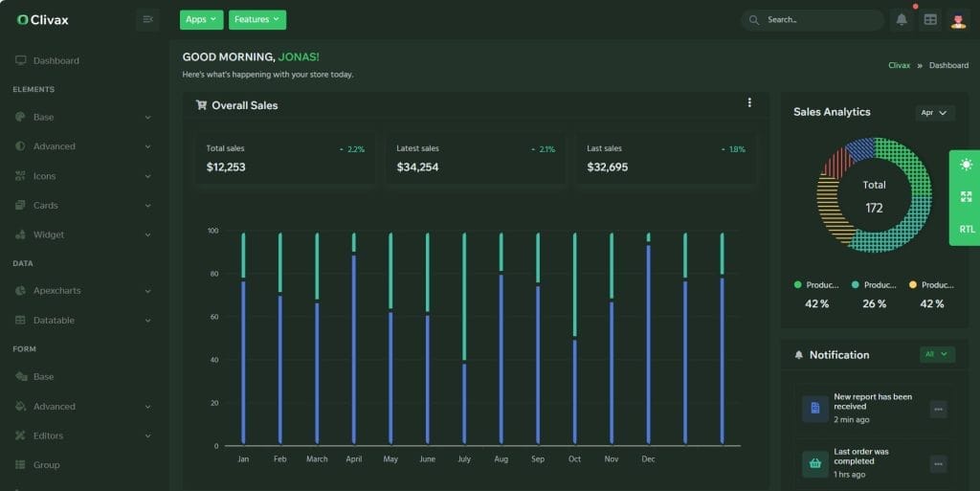Switch layout direction with RTL button

tap(966, 230)
